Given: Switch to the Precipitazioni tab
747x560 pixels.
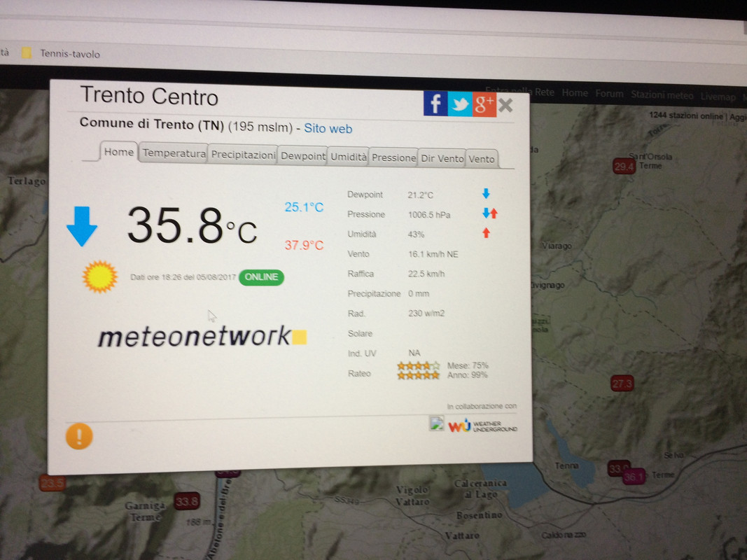Looking at the screenshot, I should coord(243,155).
